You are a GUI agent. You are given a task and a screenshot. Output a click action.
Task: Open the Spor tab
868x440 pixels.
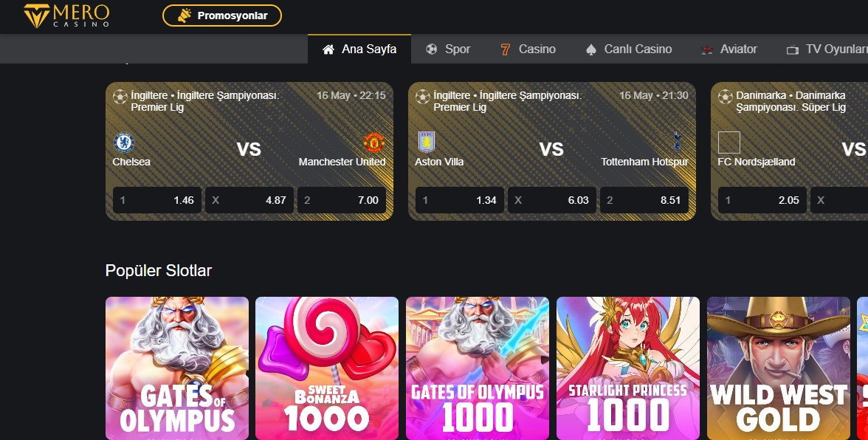[448, 49]
